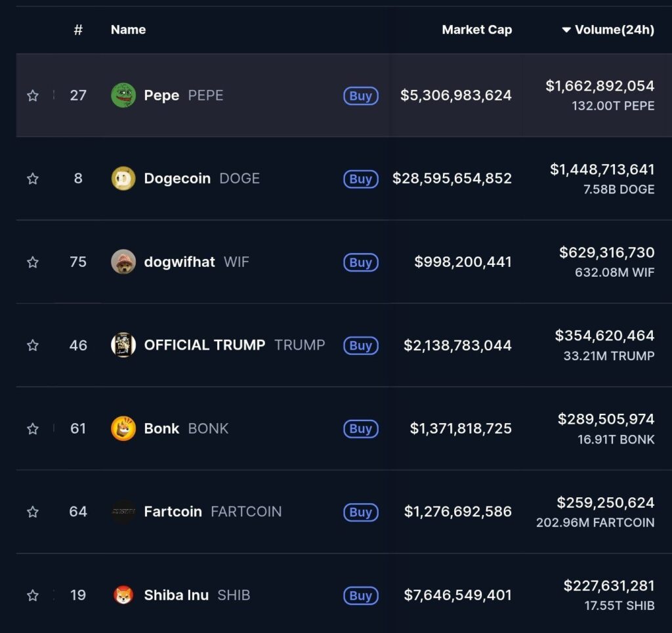
Task: Select the FARTCOIN ticker beside Fartcoin name
Action: coord(247,512)
